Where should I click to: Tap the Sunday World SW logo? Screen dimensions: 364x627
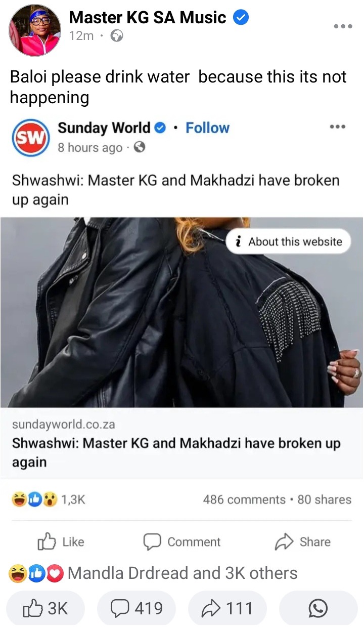coord(31,137)
